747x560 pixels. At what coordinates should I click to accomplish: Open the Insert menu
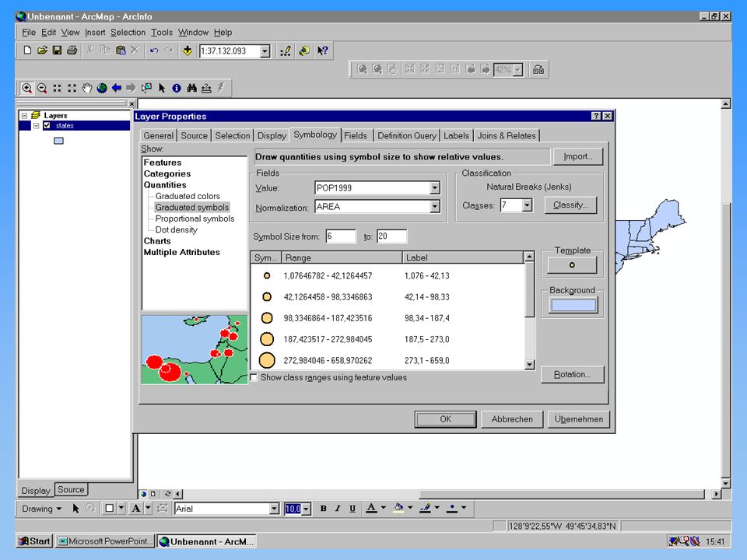(x=95, y=33)
